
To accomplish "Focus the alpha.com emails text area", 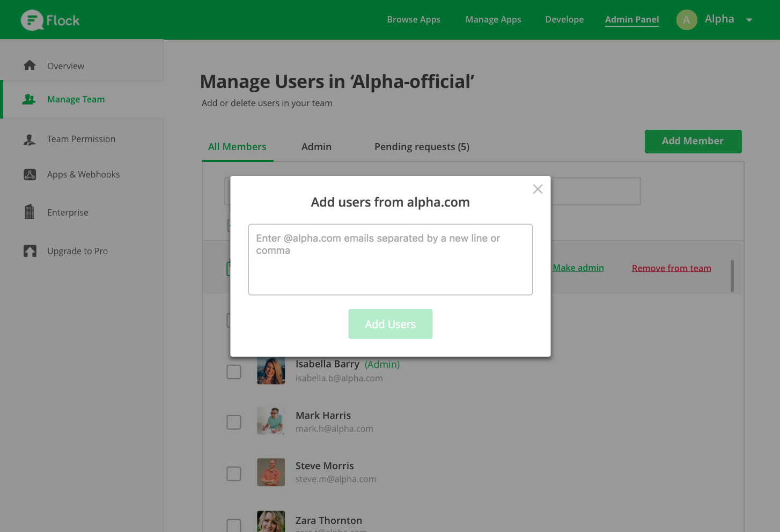I will [x=391, y=260].
